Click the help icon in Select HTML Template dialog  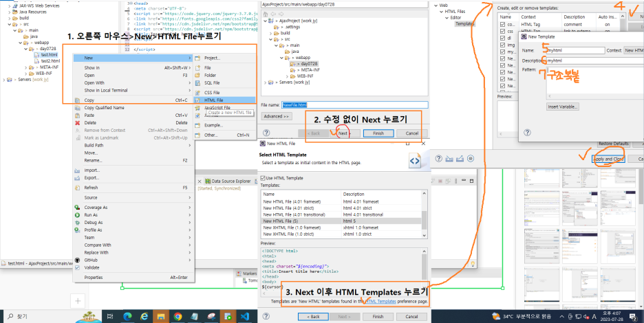tap(266, 316)
